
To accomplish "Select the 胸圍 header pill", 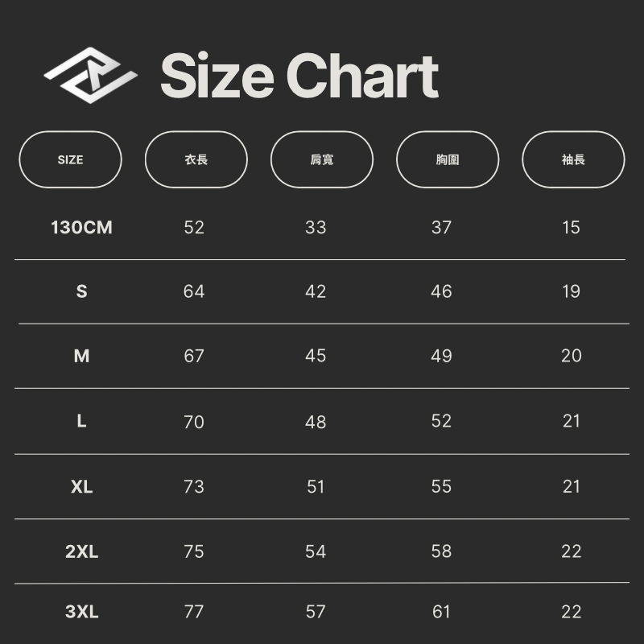I will (448, 159).
